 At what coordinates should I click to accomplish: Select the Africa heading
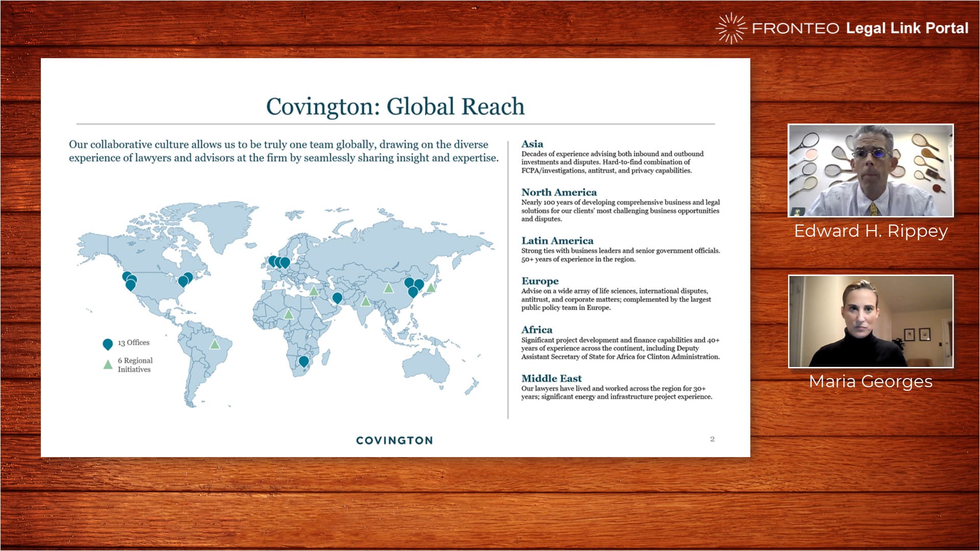click(536, 330)
